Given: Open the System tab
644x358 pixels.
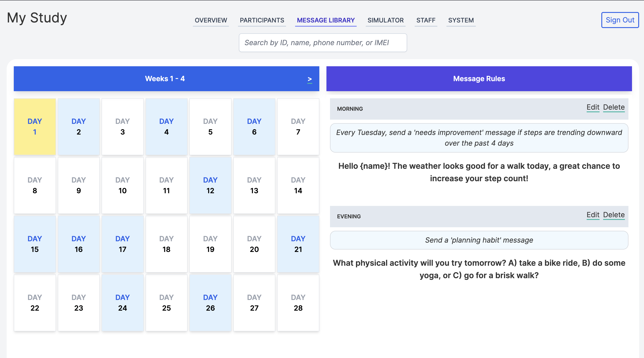Looking at the screenshot, I should (461, 20).
